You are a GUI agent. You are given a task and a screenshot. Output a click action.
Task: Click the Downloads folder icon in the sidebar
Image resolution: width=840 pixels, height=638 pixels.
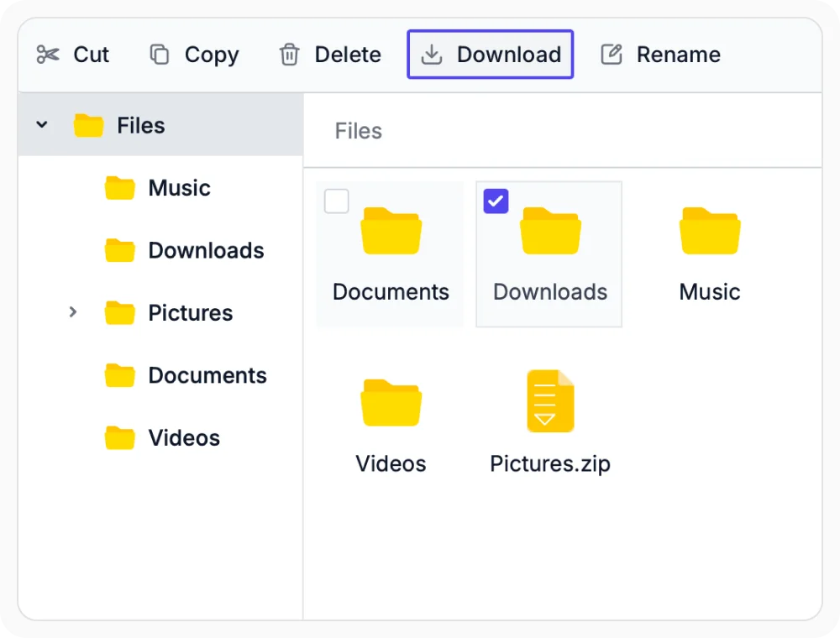119,250
